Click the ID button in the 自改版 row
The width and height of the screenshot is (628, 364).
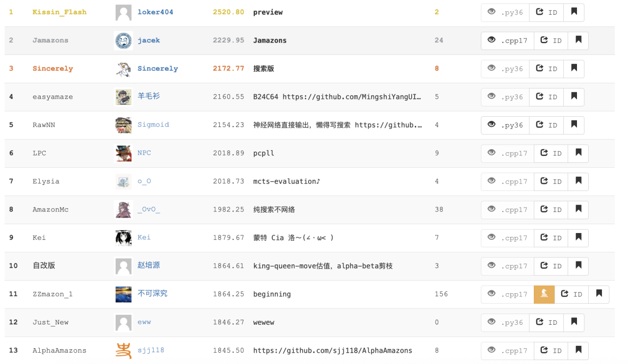pos(551,266)
